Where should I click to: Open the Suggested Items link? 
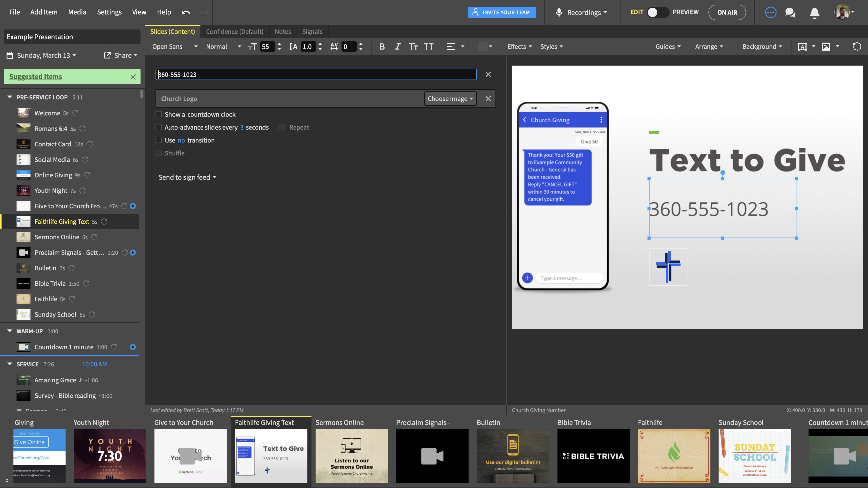(x=35, y=76)
